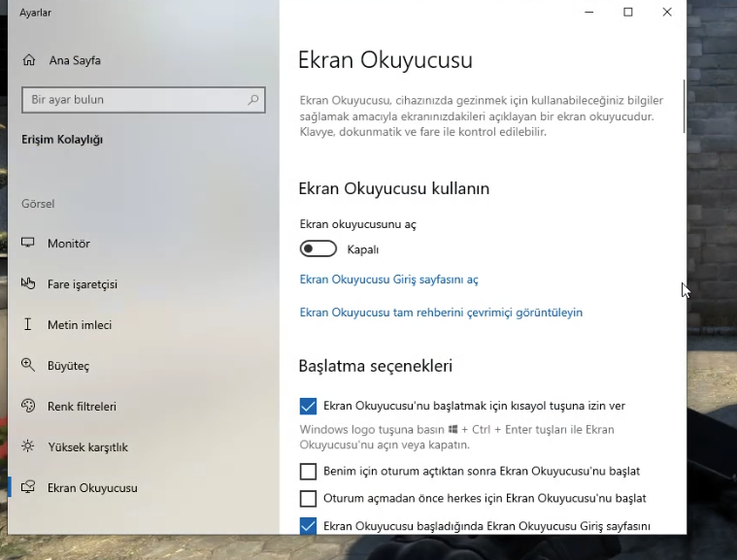Click the Monitör display icon
Image resolution: width=737 pixels, height=560 pixels.
28,243
